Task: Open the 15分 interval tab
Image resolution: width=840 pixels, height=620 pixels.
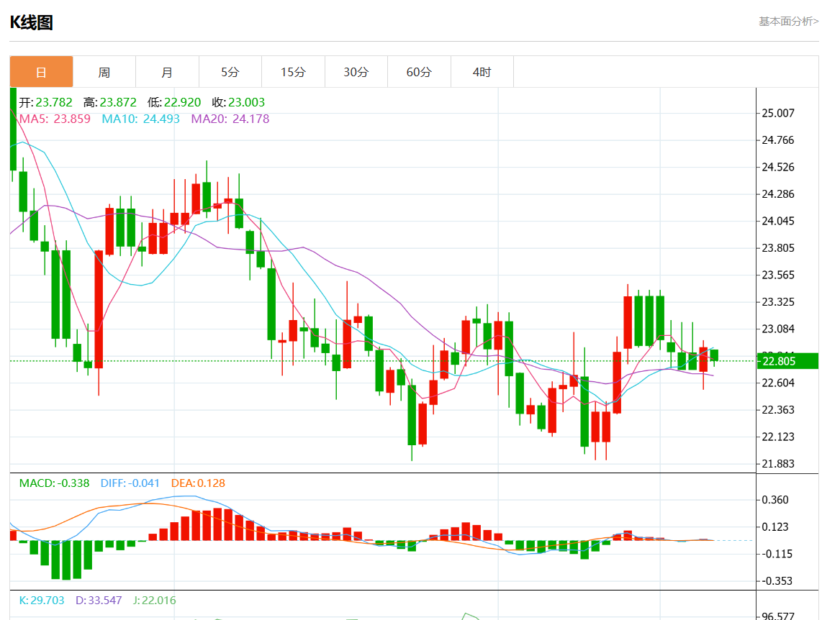Action: pyautogui.click(x=294, y=72)
